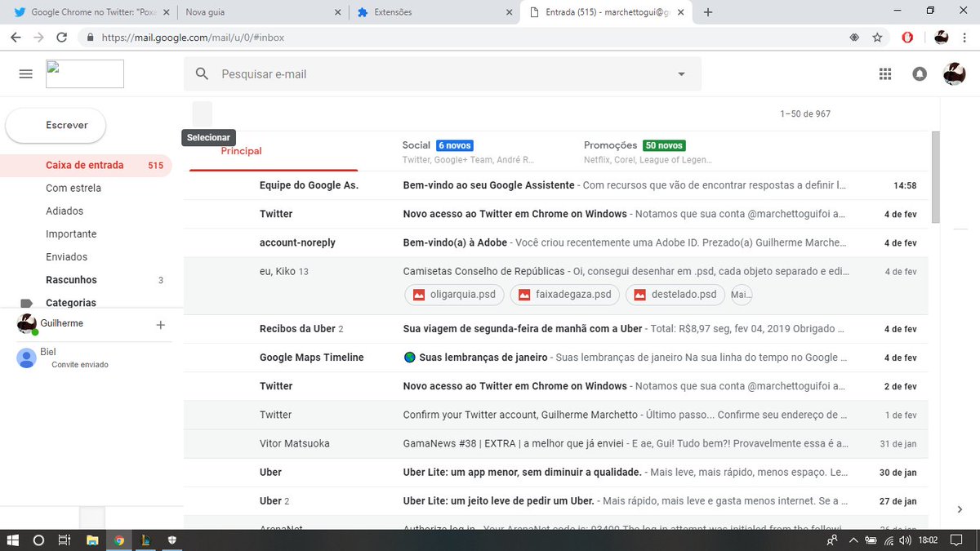Open Chrome profile avatar in toolbar

point(942,37)
